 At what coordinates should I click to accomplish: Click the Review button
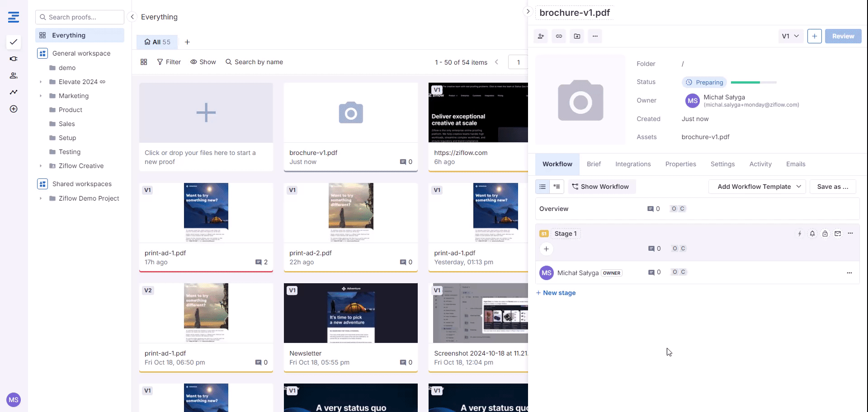point(843,36)
